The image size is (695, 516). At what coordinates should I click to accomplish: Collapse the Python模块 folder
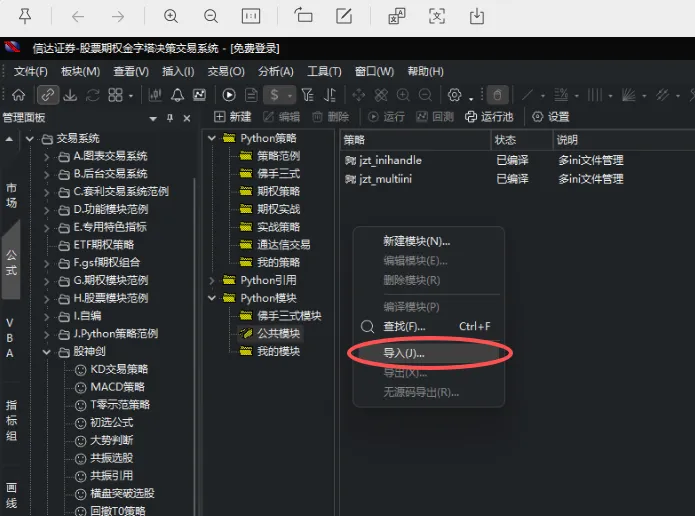(212, 298)
